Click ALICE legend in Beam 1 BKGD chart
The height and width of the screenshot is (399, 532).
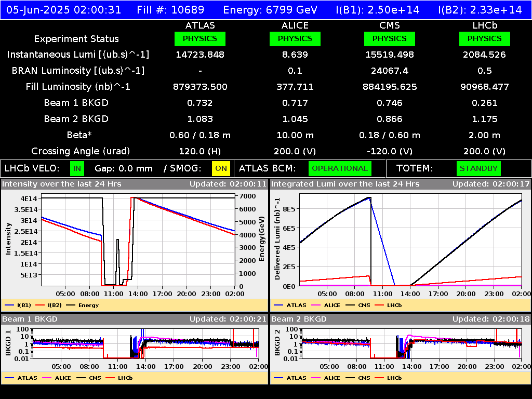(56, 378)
